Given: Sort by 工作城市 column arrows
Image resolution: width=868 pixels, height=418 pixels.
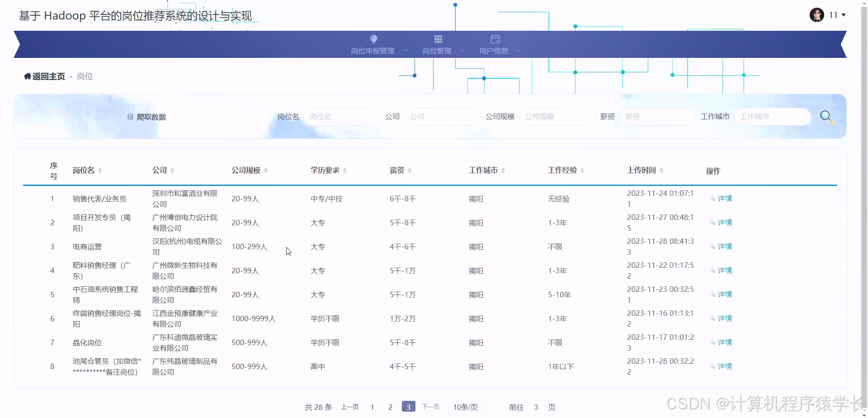Looking at the screenshot, I should [503, 171].
